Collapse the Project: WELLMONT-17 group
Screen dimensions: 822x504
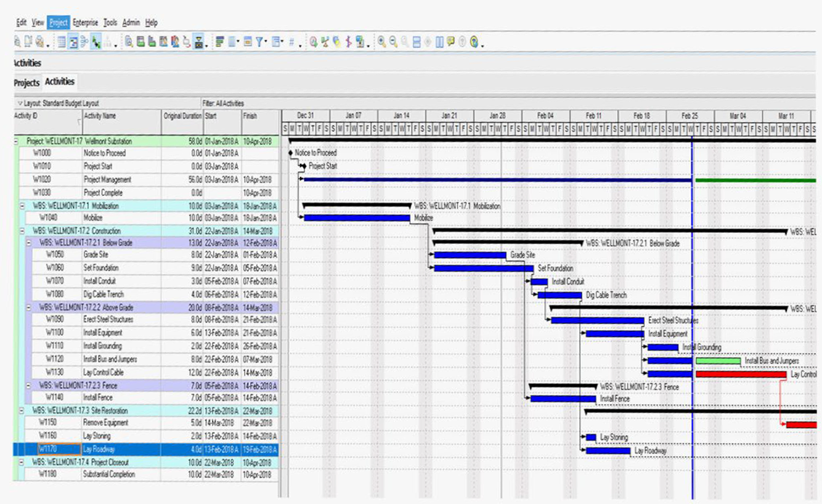[x=15, y=141]
